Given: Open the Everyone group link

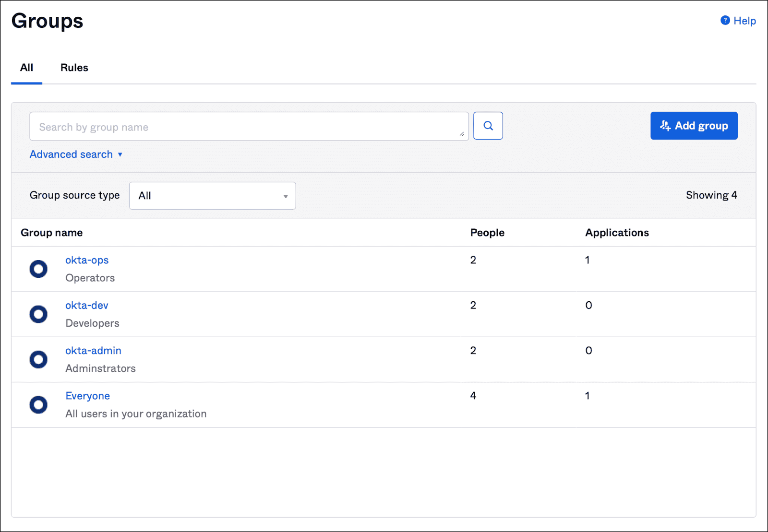Looking at the screenshot, I should coord(87,396).
